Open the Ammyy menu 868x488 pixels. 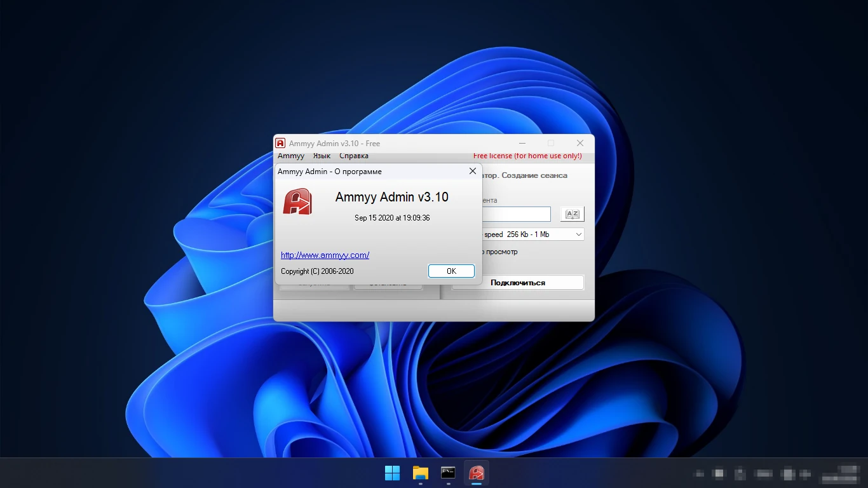click(x=291, y=156)
